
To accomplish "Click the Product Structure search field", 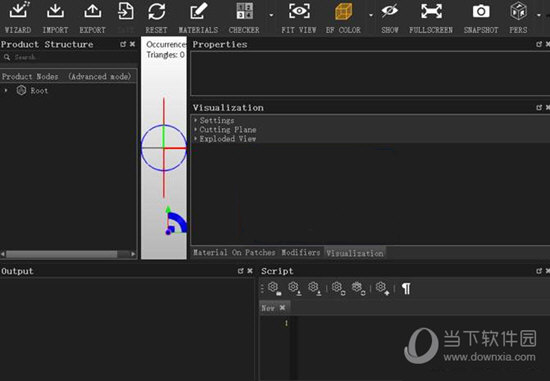I will tap(68, 57).
